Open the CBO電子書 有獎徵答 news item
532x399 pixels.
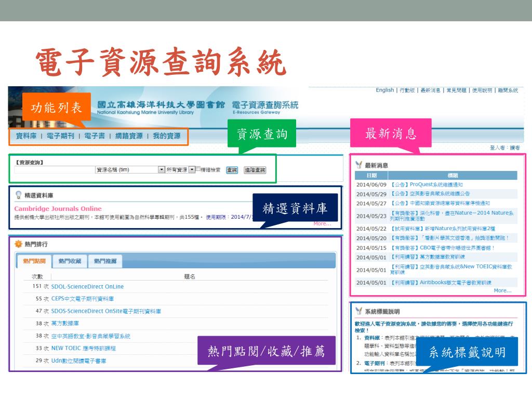coord(443,248)
